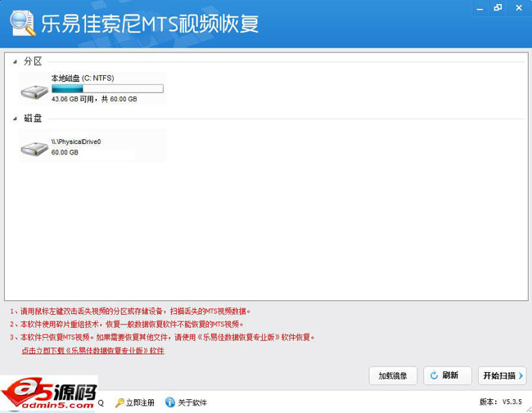
Task: Close the MTS recovery window
Action: click(519, 8)
